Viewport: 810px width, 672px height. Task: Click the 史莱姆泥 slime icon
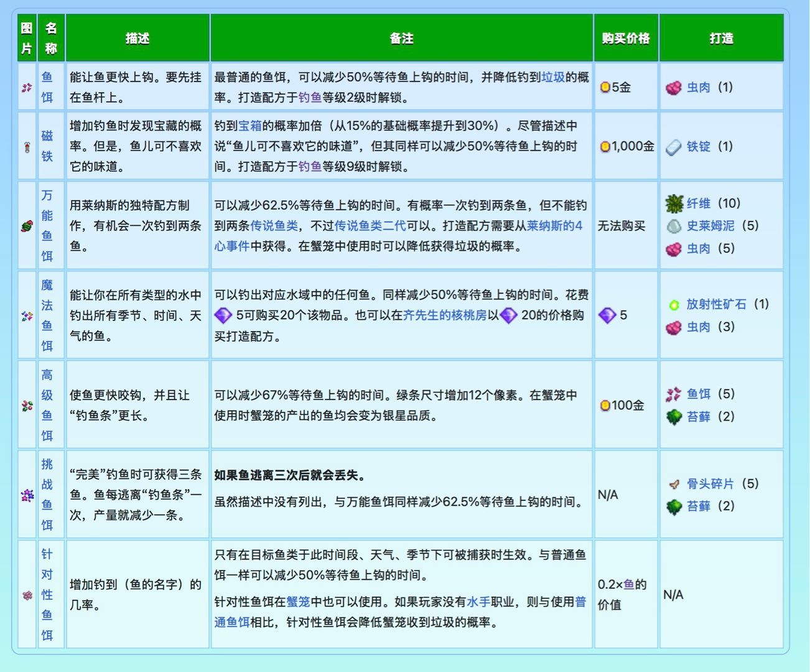pos(674,226)
